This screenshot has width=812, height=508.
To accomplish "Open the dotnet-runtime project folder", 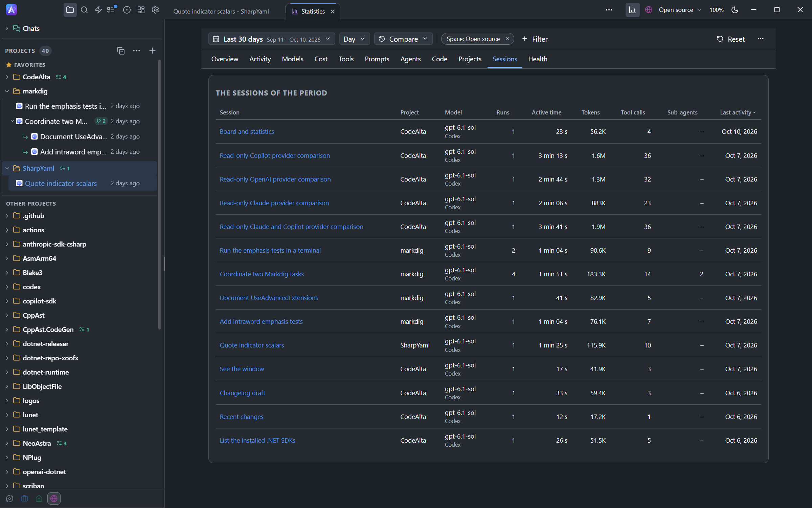I will pos(46,372).
